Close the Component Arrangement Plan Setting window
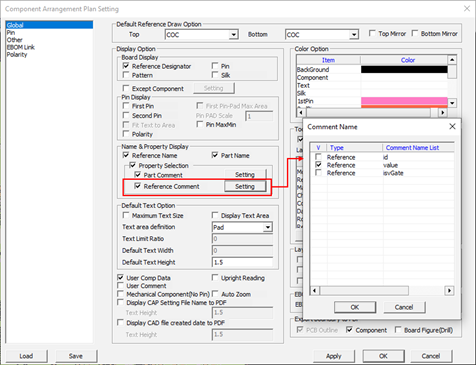This screenshot has height=365, width=476. click(x=467, y=9)
